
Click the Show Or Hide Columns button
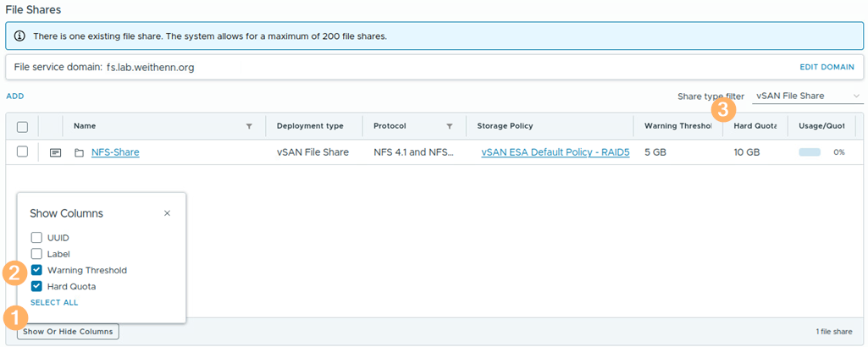coord(68,332)
